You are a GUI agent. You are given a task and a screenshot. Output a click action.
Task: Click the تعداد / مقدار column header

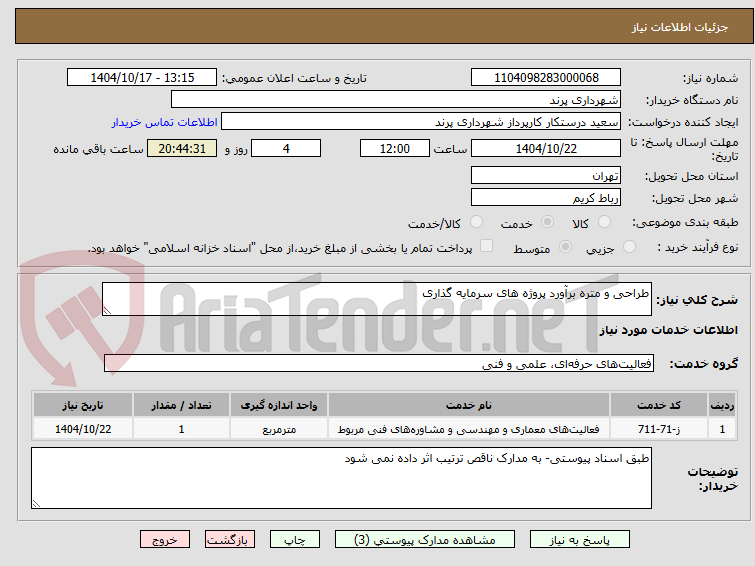click(x=182, y=405)
